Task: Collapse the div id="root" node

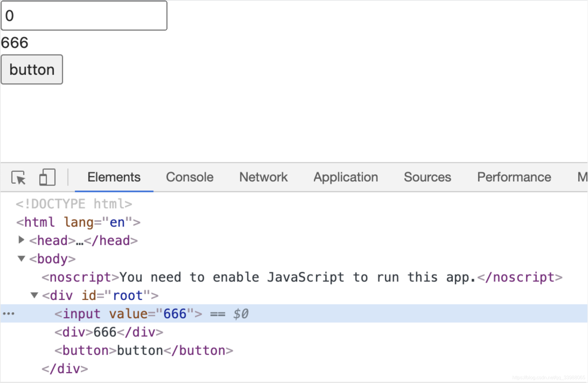Action: [34, 295]
